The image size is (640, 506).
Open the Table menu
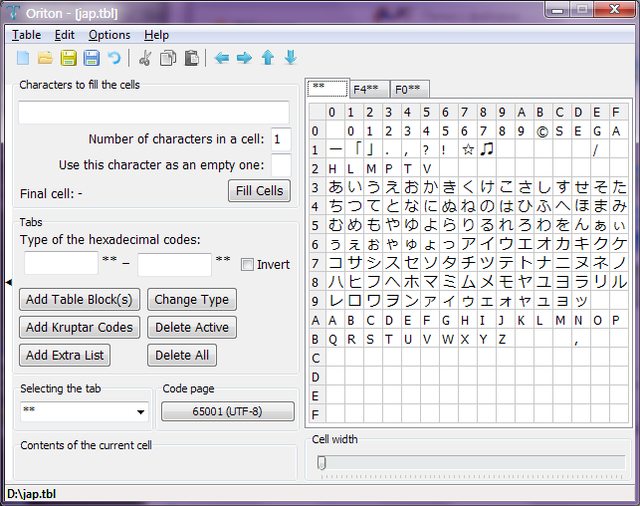pyautogui.click(x=26, y=35)
